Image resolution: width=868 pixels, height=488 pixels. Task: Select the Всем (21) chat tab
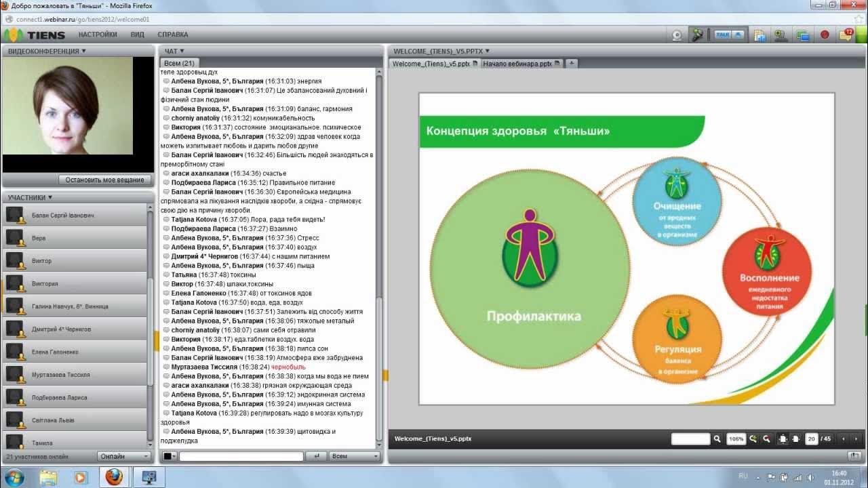(180, 63)
